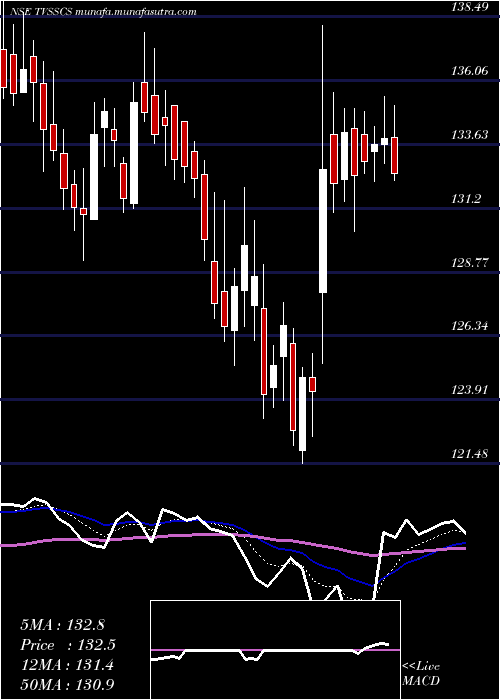Viewport: 500px width, 700px height.
Task: Click the 5MA : 132.8 value
Action: 62,625
